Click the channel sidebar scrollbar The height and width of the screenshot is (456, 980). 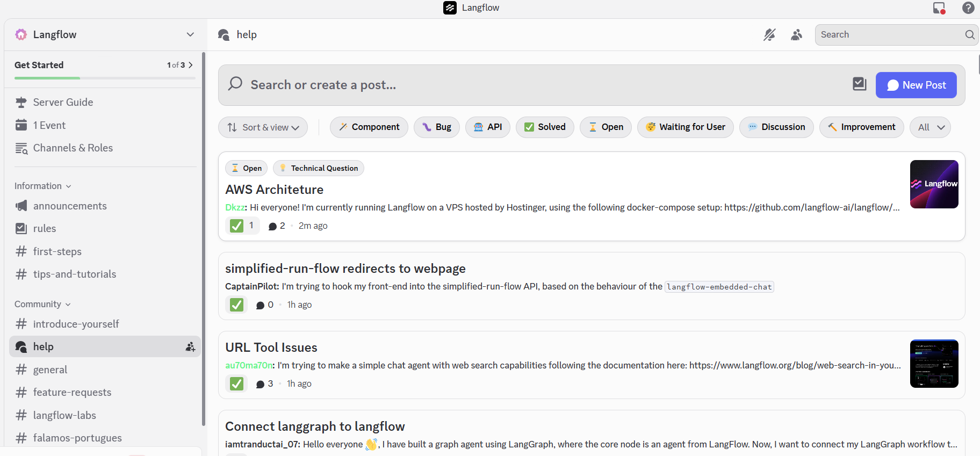[x=204, y=239]
